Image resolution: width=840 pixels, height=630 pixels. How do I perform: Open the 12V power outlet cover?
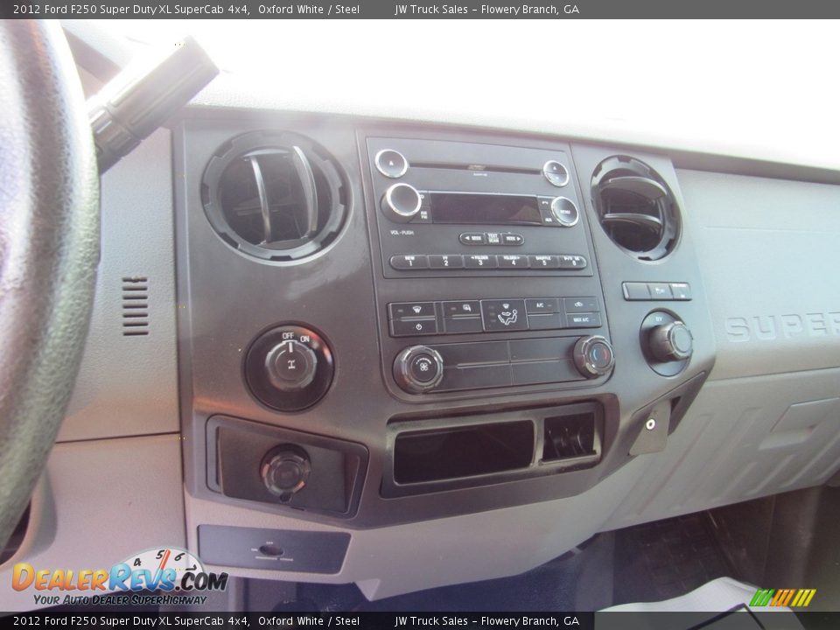click(x=284, y=470)
